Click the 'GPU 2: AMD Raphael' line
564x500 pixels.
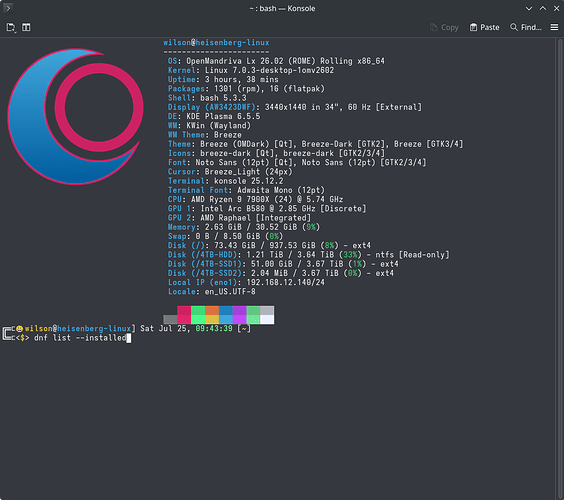pos(239,218)
